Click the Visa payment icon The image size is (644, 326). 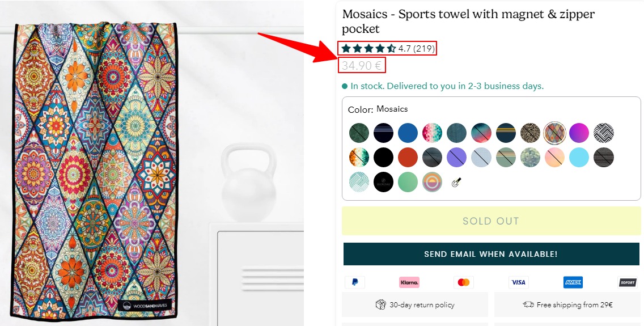point(518,282)
